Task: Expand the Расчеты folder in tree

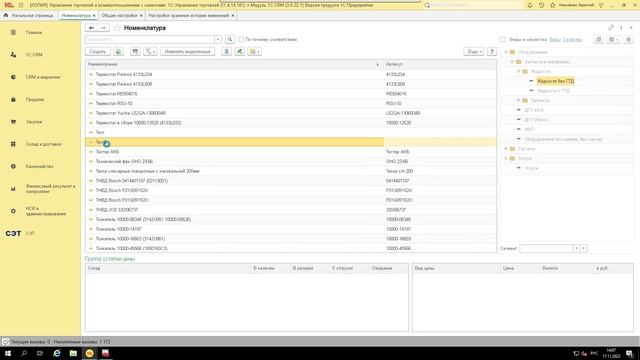Action: 506,149
